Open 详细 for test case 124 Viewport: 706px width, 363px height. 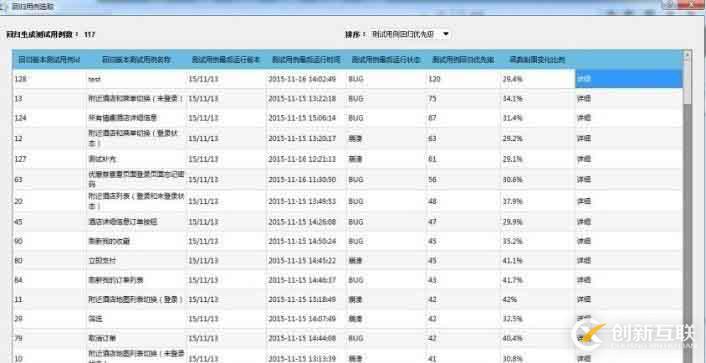click(x=584, y=118)
